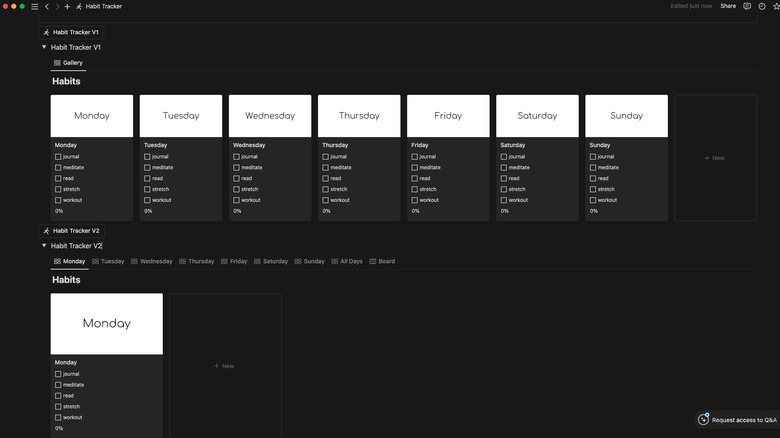Collapse the Habit Tracker V2 toggle

(44, 246)
